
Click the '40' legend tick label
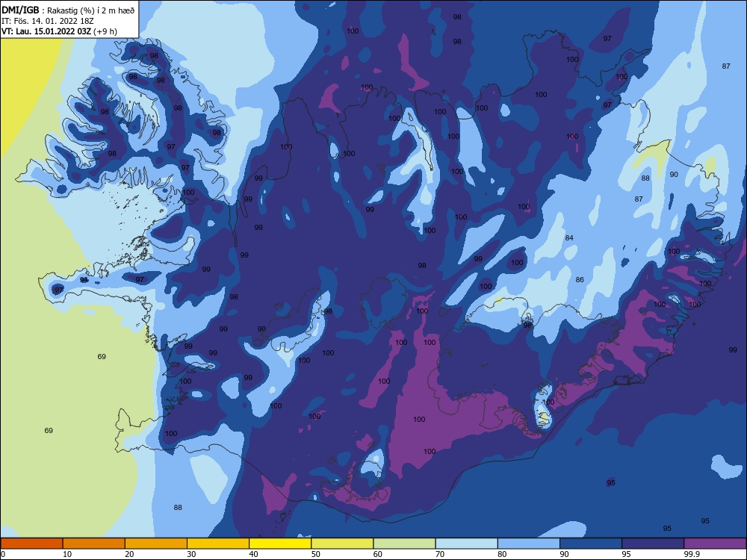click(254, 554)
